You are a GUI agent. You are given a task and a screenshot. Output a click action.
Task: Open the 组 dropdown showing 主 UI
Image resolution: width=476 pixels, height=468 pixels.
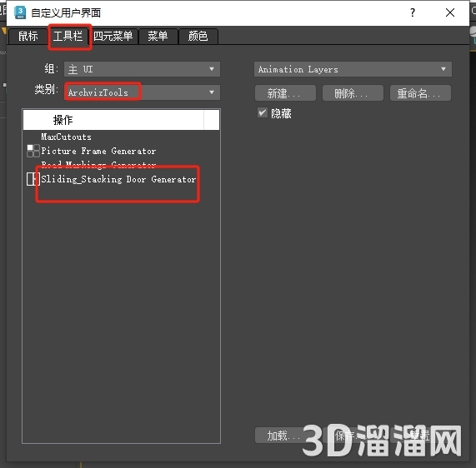(x=142, y=69)
